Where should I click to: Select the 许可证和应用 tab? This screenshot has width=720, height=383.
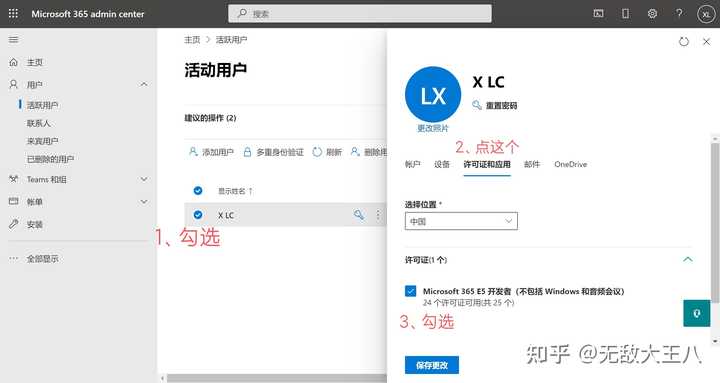click(487, 164)
